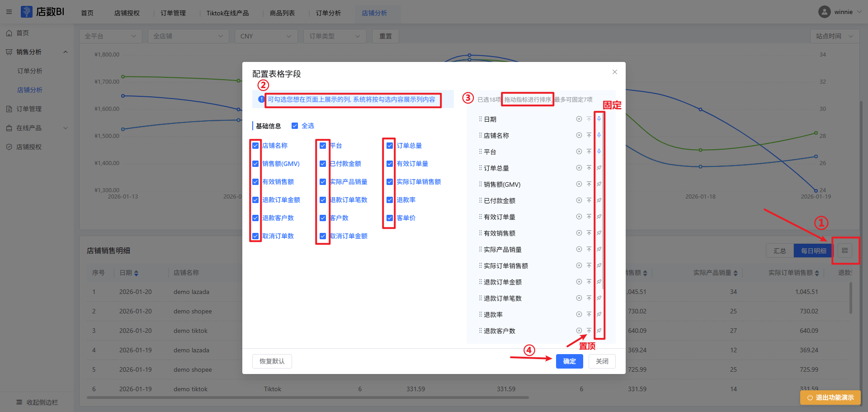868x412 pixels.
Task: Move 退款客户数 to top of list
Action: coord(589,331)
